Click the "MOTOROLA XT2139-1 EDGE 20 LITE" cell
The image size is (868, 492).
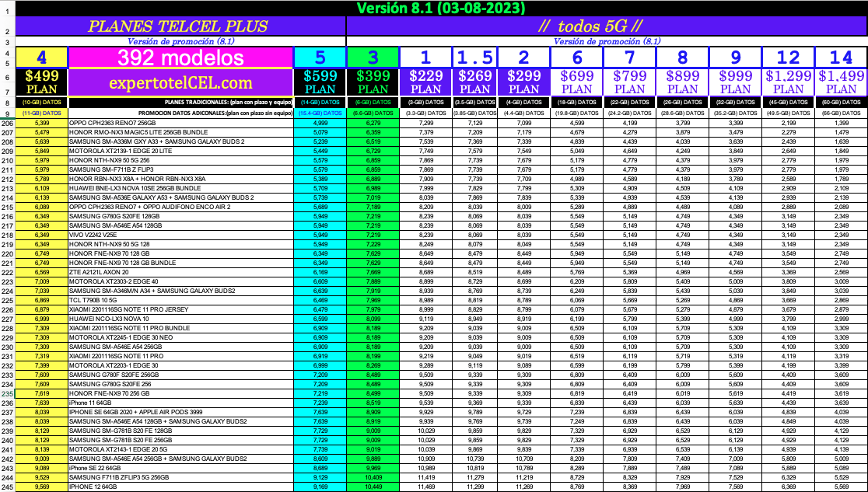click(180, 151)
